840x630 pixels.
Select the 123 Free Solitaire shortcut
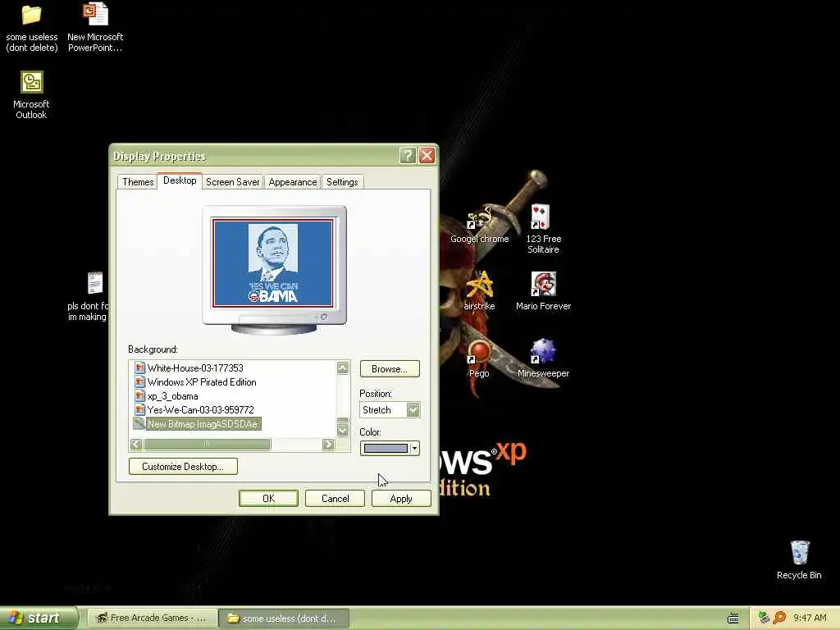541,217
